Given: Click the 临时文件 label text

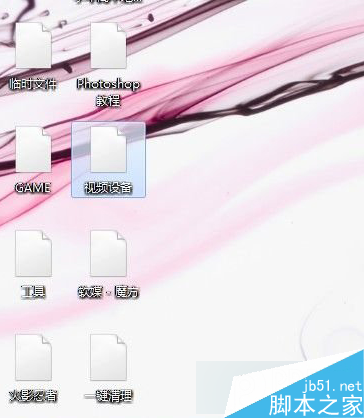Looking at the screenshot, I should 33,84.
